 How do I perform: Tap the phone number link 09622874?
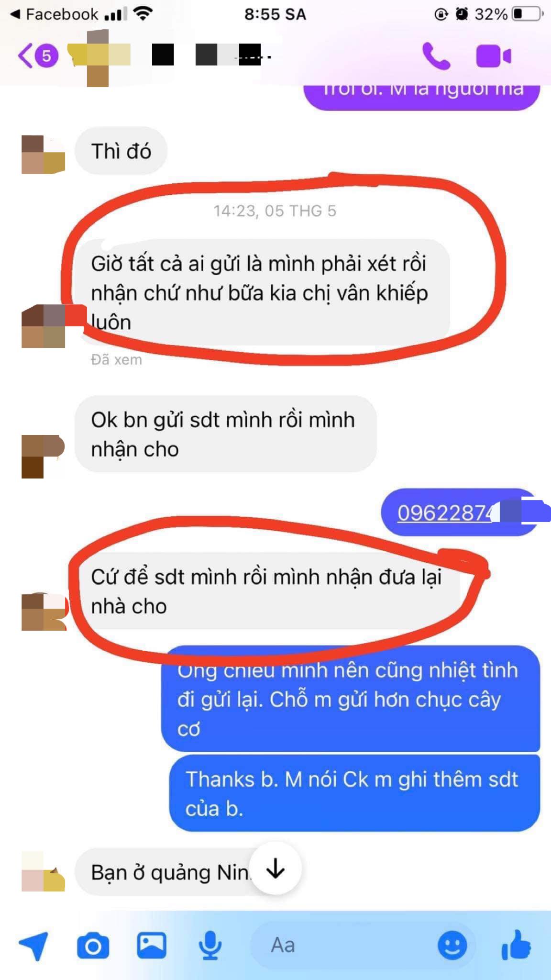pos(445,513)
